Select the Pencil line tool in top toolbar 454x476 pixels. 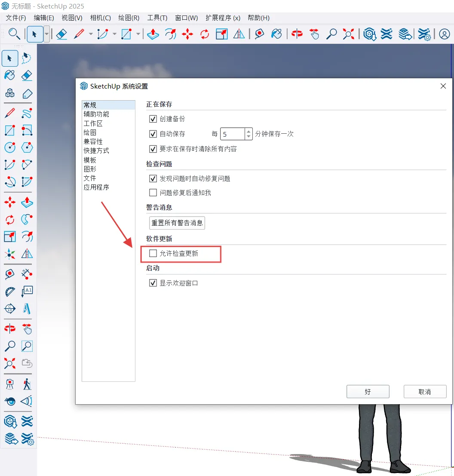pyautogui.click(x=79, y=34)
